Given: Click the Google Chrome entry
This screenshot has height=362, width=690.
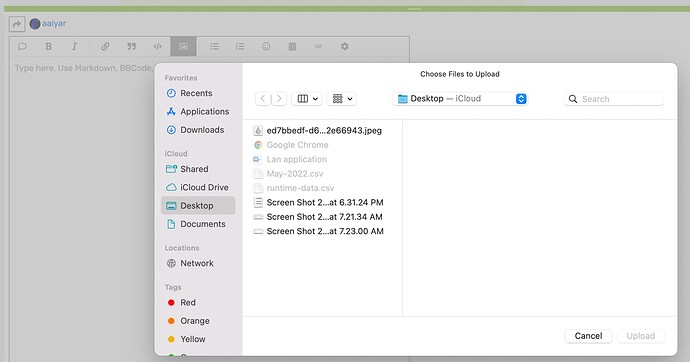Looking at the screenshot, I should pyautogui.click(x=322, y=145).
